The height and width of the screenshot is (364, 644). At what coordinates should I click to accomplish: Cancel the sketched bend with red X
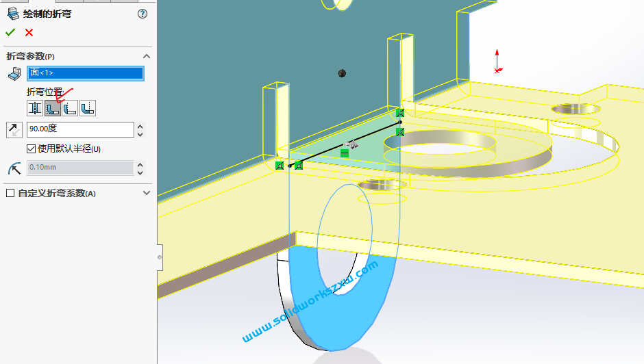pos(29,32)
